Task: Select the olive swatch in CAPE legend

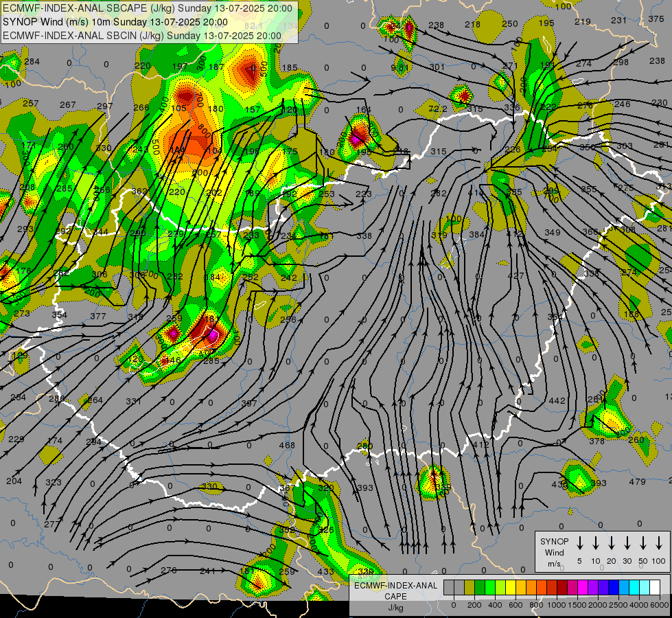Action: point(470,588)
